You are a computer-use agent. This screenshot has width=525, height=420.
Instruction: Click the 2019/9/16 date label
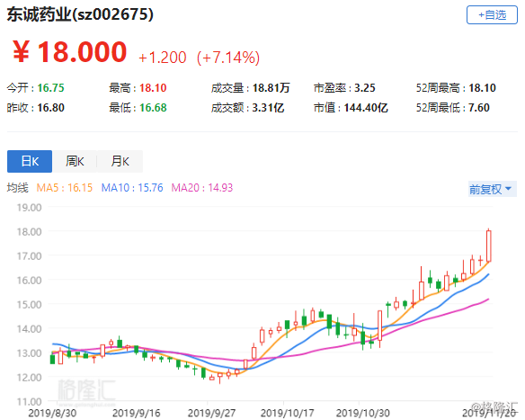click(137, 414)
